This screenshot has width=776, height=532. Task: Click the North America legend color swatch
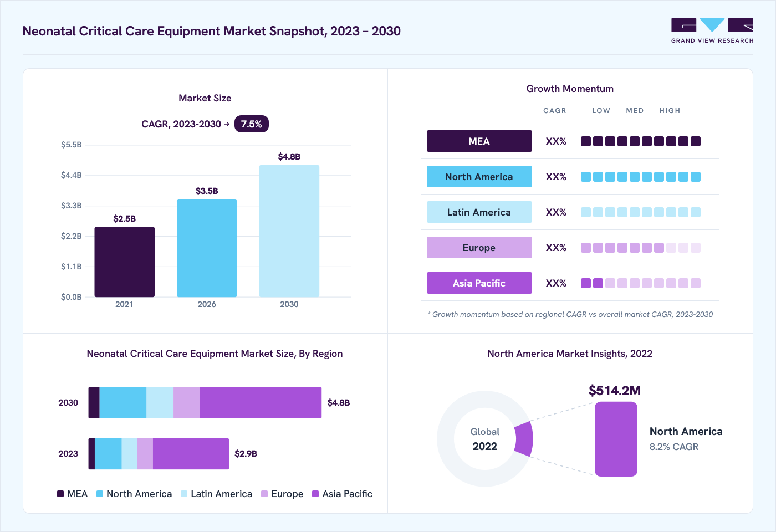100,494
